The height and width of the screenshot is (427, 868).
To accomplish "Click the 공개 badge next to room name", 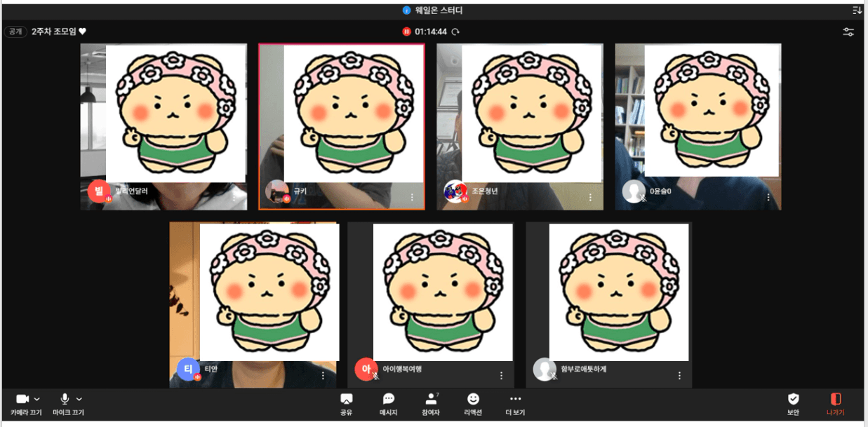I will pyautogui.click(x=15, y=32).
